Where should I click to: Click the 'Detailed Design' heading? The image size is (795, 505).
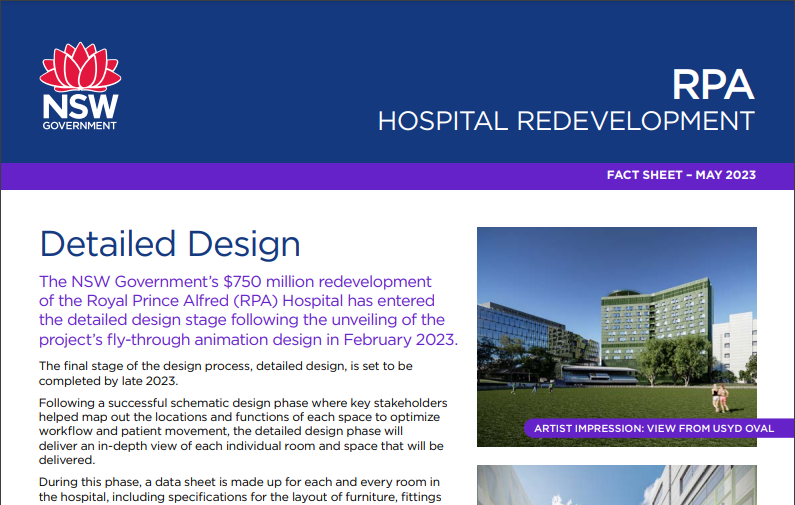tap(170, 244)
